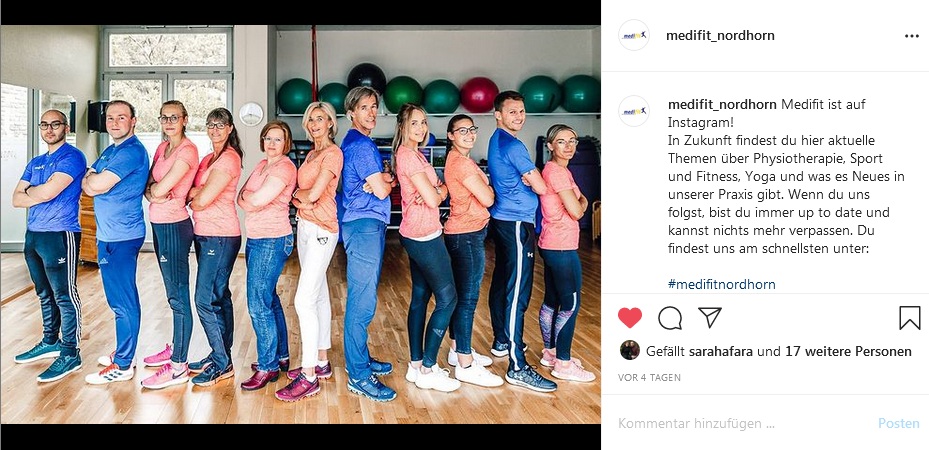Viewport: 929px width, 450px height.
Task: Unlike the post via red heart icon
Action: (629, 318)
